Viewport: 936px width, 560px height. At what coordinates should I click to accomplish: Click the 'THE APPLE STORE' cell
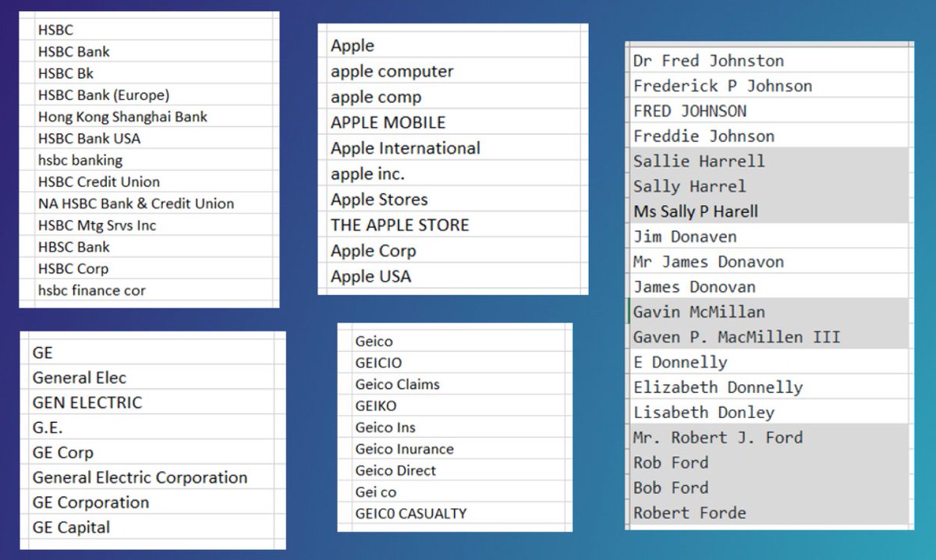(x=453, y=225)
